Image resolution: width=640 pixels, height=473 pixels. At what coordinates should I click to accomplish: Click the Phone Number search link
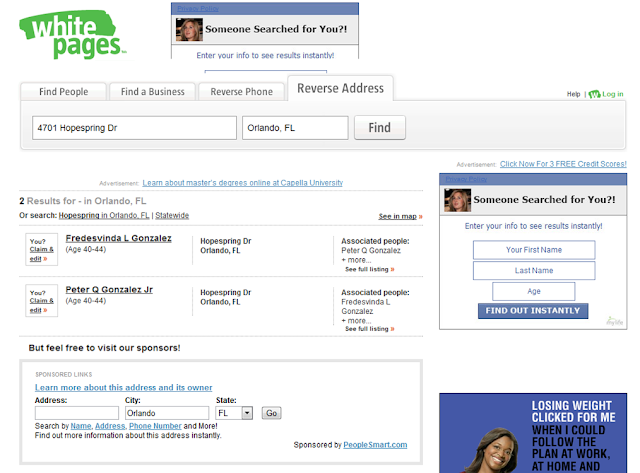coord(155,426)
